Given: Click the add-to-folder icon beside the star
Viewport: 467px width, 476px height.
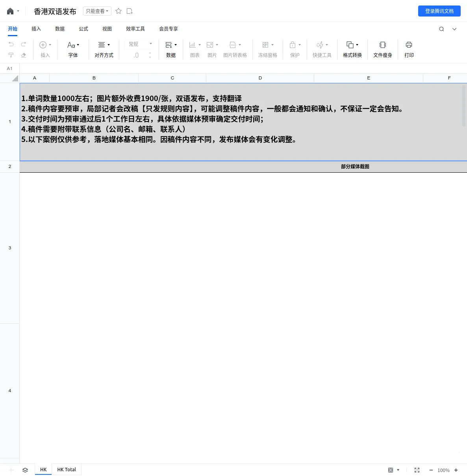Looking at the screenshot, I should click(x=130, y=11).
